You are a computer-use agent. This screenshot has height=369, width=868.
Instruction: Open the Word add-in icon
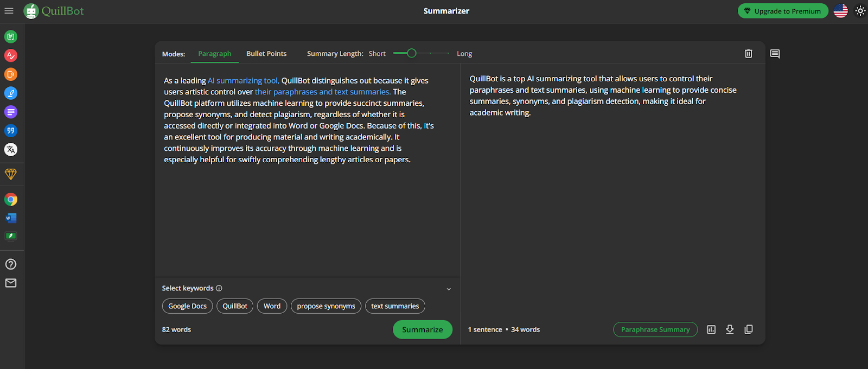(x=11, y=218)
